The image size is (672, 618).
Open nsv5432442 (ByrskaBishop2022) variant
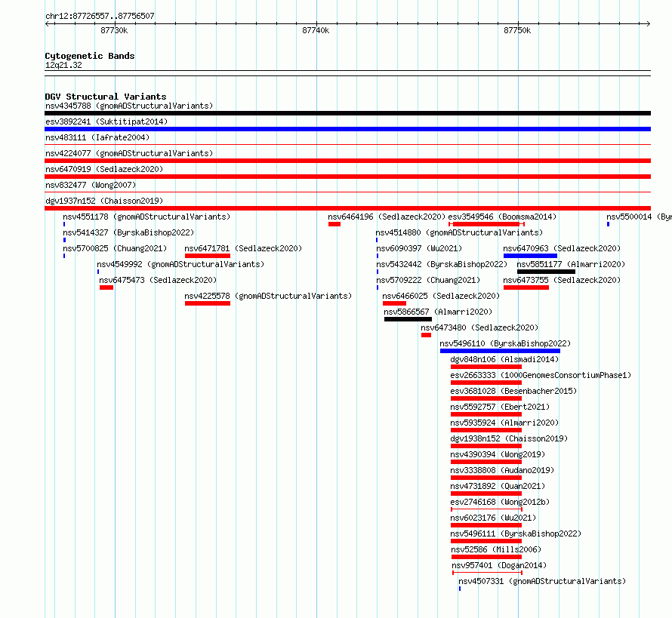click(442, 264)
